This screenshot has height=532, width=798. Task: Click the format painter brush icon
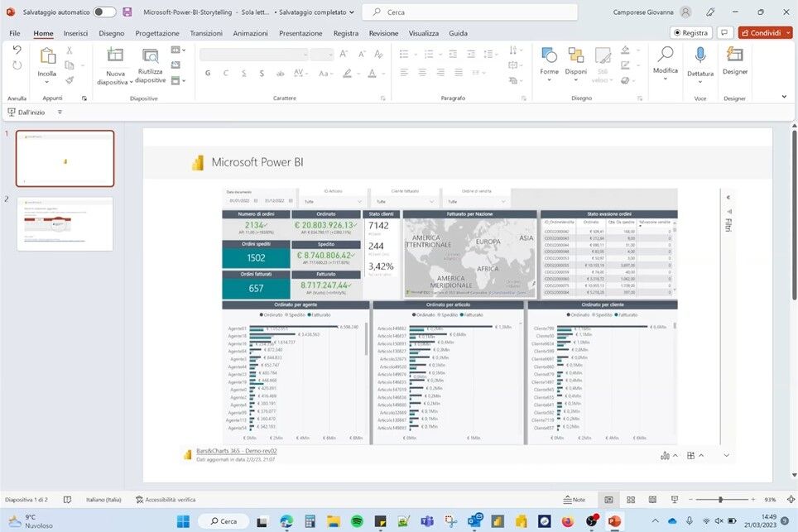pyautogui.click(x=70, y=80)
